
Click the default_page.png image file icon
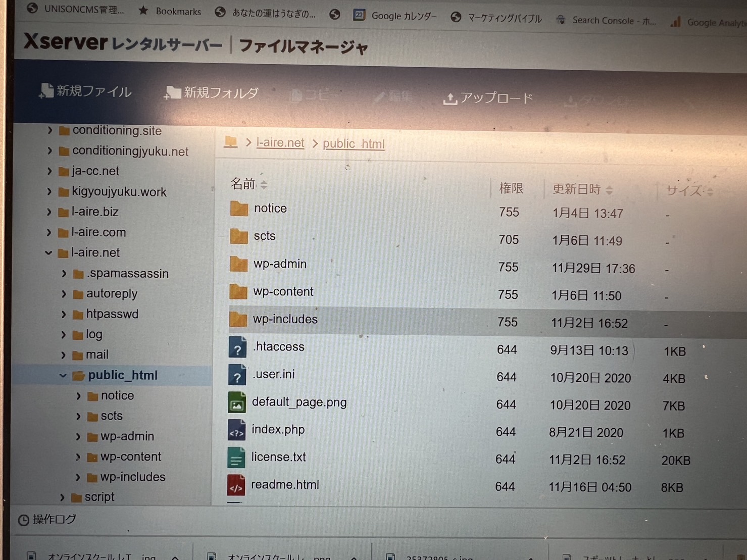236,402
